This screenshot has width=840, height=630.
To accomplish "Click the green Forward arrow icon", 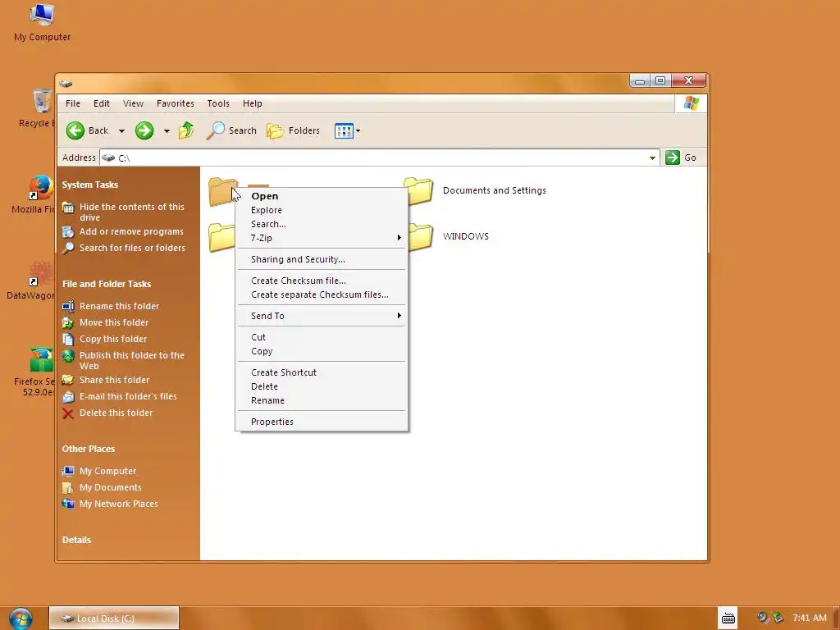I will 144,130.
